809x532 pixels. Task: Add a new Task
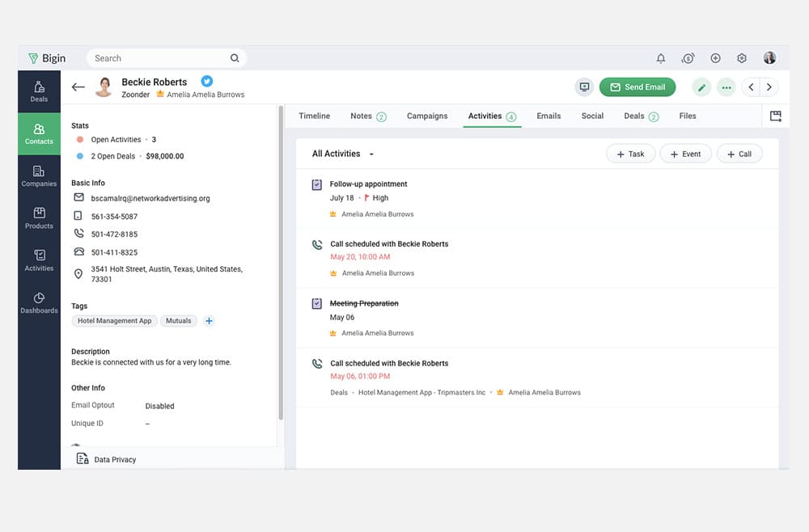630,154
